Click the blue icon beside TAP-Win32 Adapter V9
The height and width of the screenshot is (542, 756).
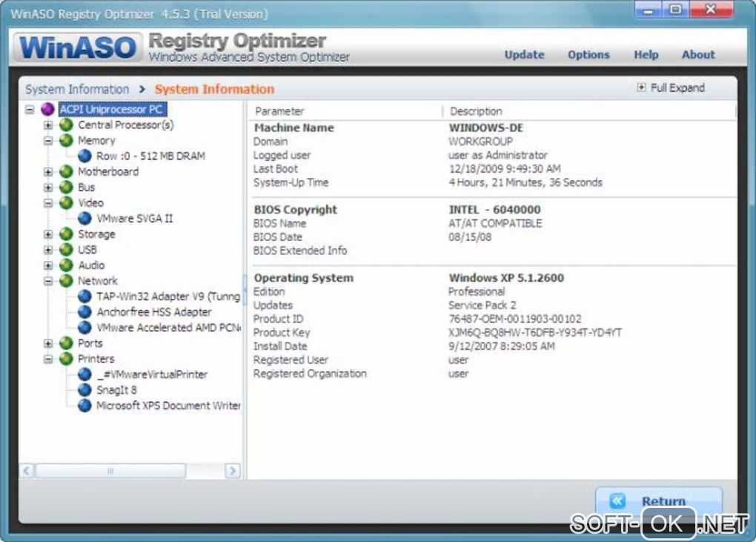coord(84,296)
